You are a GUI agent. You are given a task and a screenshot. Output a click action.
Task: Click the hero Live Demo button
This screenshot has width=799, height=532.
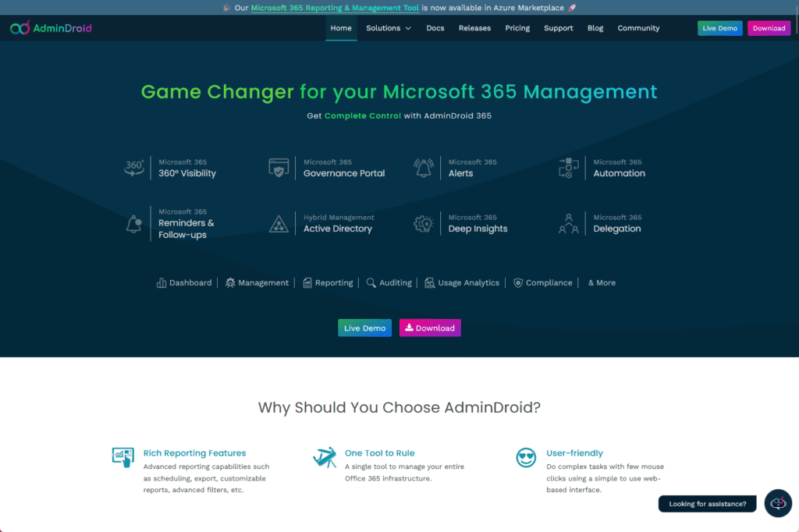click(x=364, y=328)
